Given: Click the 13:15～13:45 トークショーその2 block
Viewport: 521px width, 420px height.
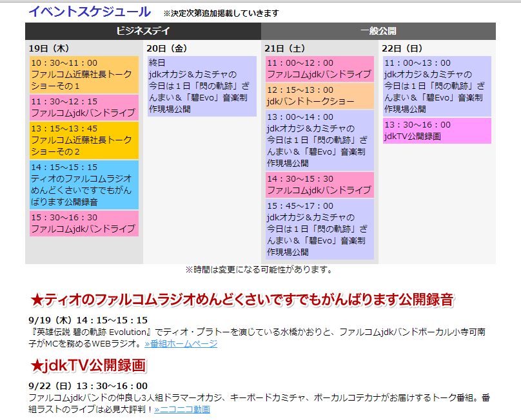Looking at the screenshot, I should (x=84, y=140).
